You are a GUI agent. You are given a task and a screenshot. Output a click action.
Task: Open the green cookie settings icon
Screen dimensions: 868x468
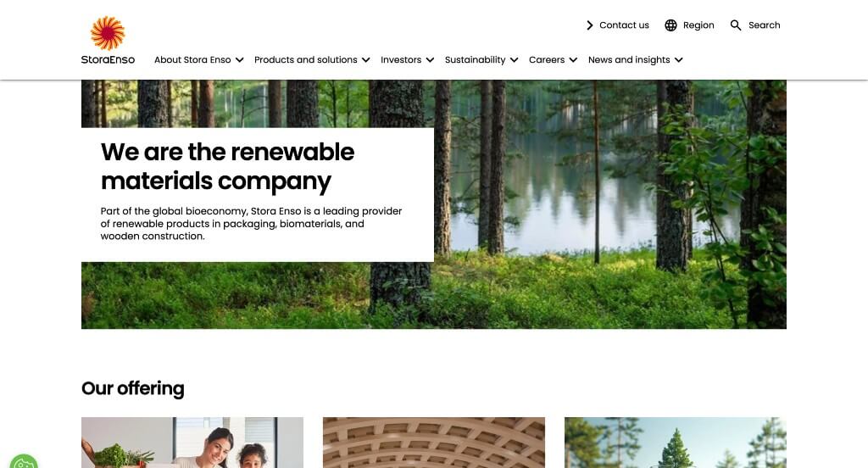23,462
